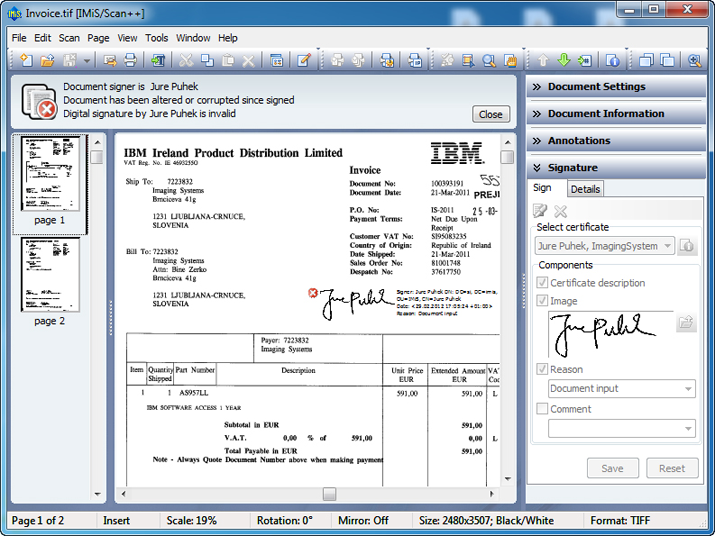715x536 pixels.
Task: Click the edit annotation pencil icon
Action: point(304,60)
